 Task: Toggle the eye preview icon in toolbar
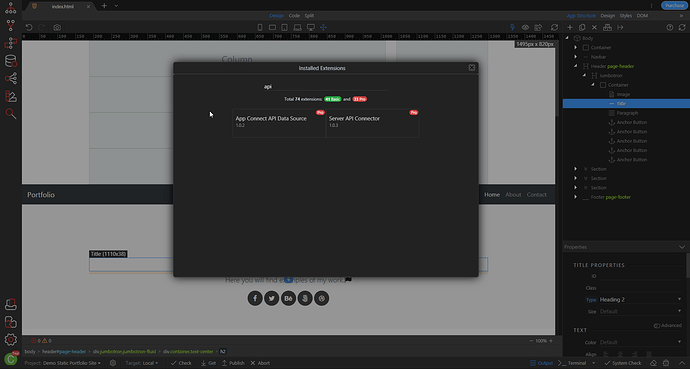525,27
